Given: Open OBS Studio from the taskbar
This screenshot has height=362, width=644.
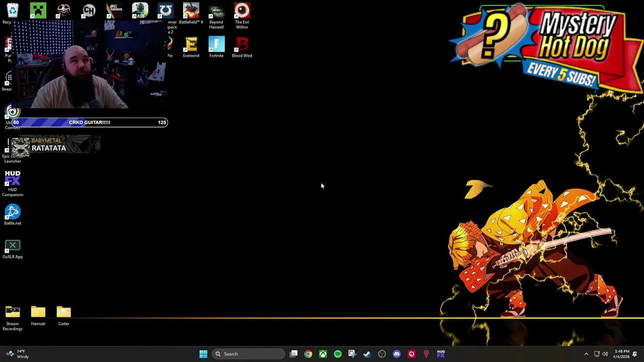Looking at the screenshot, I should [382, 354].
